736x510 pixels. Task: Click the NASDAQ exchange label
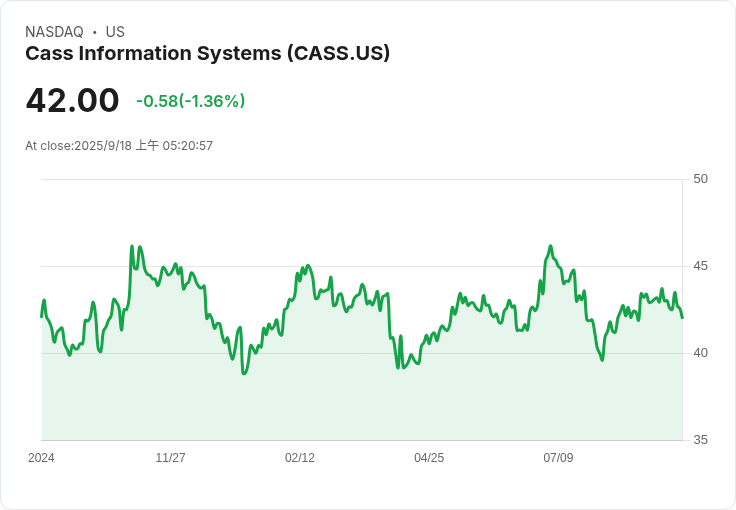[x=54, y=32]
